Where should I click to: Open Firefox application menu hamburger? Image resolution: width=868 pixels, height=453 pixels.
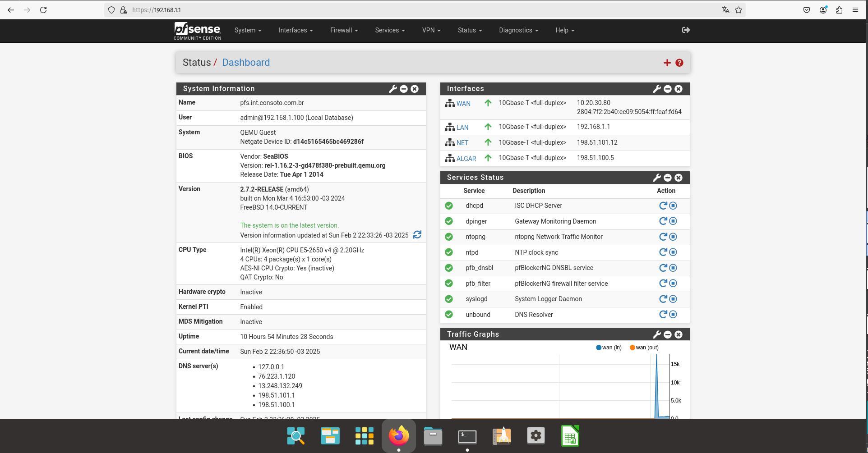[x=855, y=10]
